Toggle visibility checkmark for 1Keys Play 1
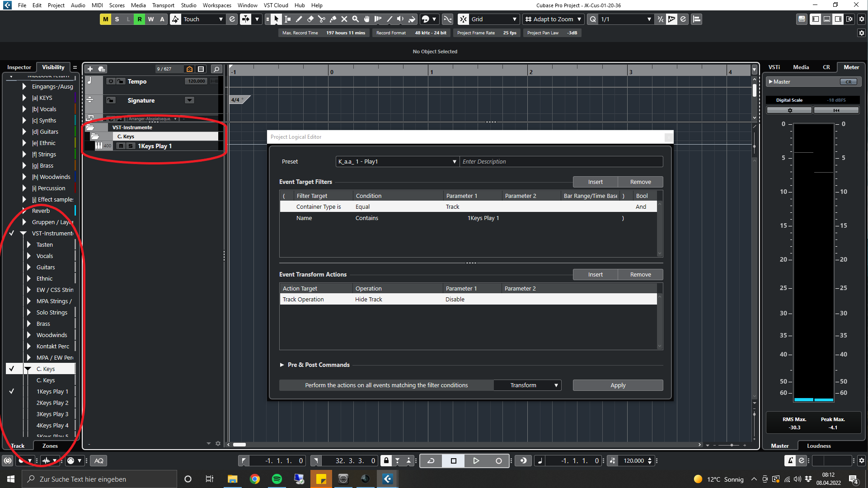Image resolution: width=868 pixels, height=488 pixels. (x=12, y=392)
